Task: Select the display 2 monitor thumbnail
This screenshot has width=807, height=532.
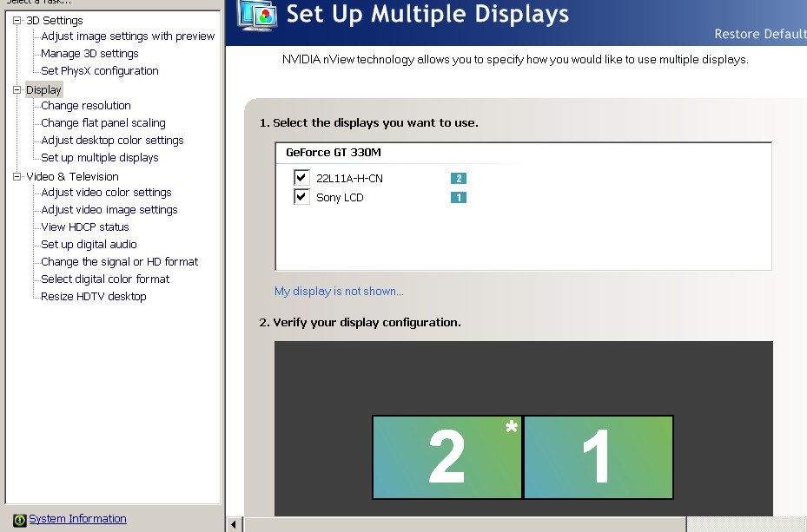Action: (x=447, y=457)
